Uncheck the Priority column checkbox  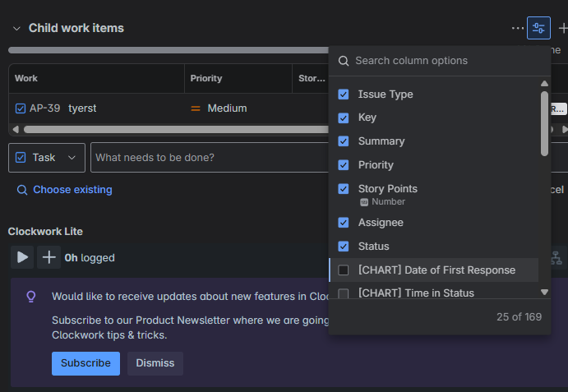pyautogui.click(x=344, y=165)
